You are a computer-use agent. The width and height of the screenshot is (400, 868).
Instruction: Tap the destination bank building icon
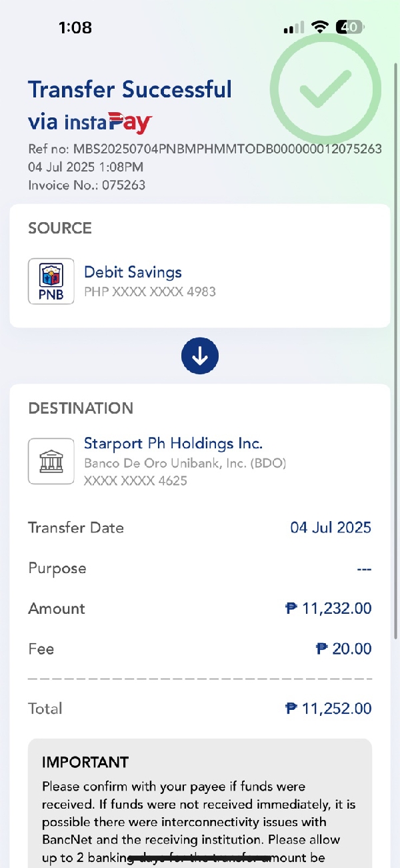click(x=51, y=461)
